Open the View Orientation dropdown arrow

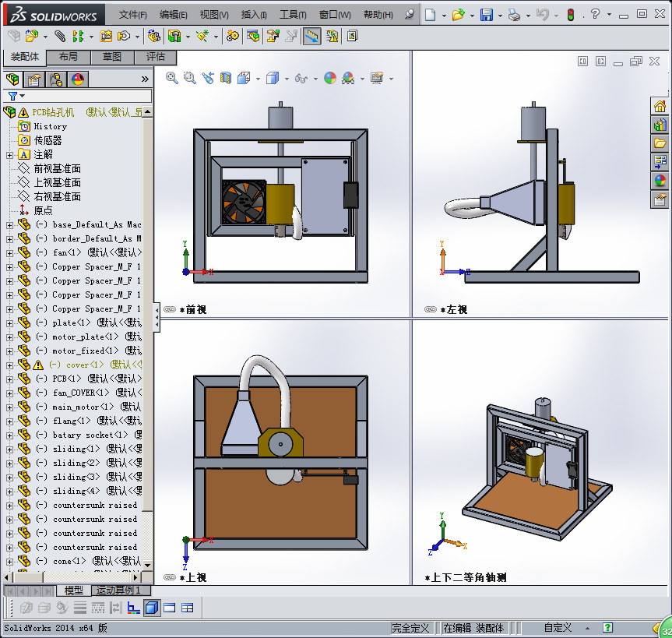point(258,79)
